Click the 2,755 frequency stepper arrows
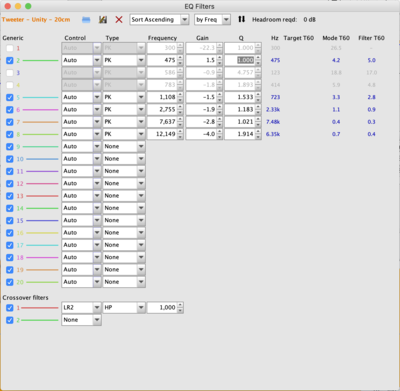Image resolution: width=400 pixels, height=391 pixels. pyautogui.click(x=180, y=110)
